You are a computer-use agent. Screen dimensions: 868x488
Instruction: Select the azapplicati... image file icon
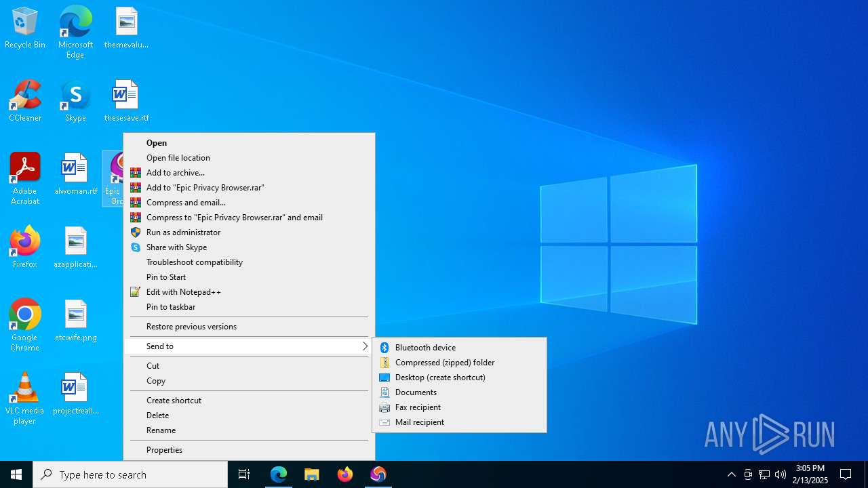click(x=75, y=247)
